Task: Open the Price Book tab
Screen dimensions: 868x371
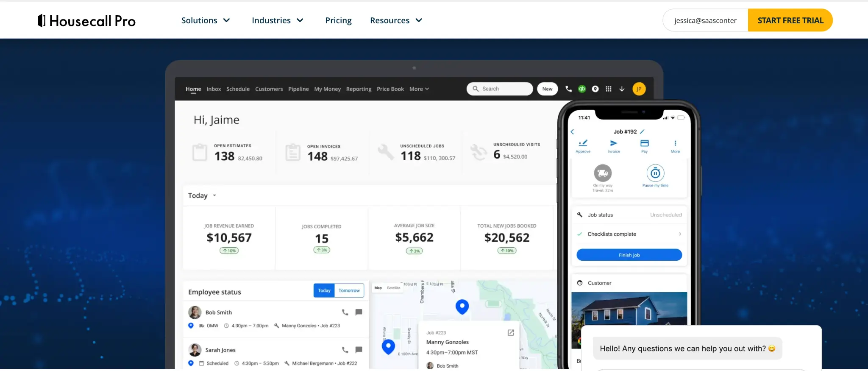Action: point(390,89)
